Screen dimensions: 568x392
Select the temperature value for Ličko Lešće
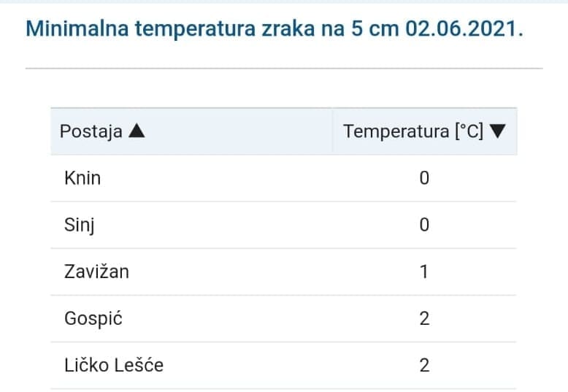pos(424,365)
